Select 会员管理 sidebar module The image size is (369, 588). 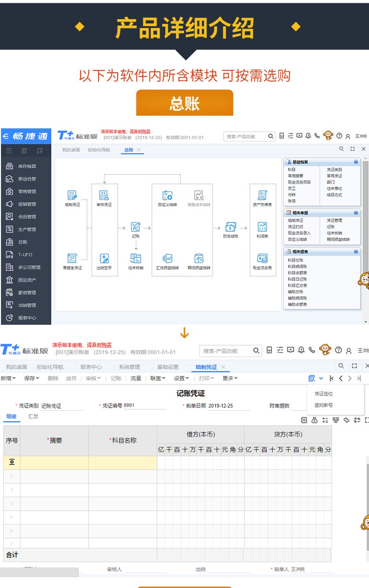click(25, 217)
